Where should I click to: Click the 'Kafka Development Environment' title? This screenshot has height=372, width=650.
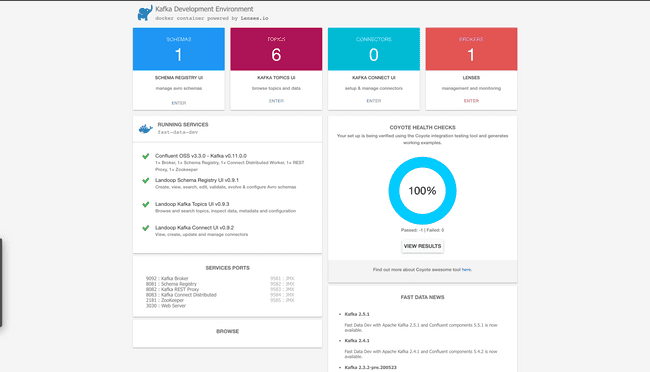pyautogui.click(x=204, y=9)
